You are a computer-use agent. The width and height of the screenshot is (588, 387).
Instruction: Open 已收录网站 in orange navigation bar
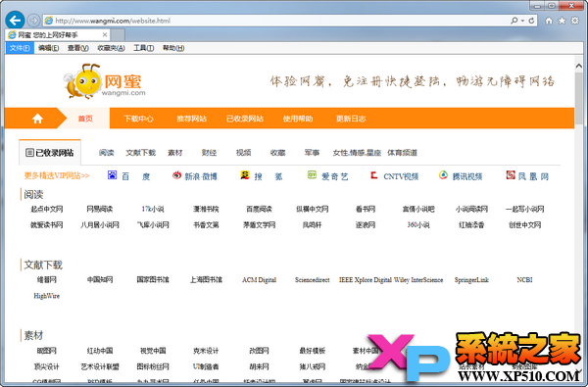click(244, 119)
